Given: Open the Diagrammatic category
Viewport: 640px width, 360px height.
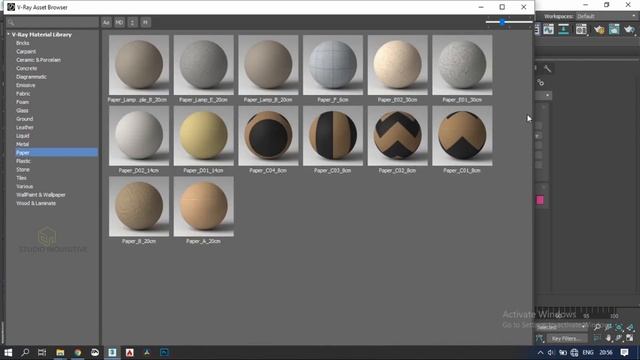Looking at the screenshot, I should point(31,77).
